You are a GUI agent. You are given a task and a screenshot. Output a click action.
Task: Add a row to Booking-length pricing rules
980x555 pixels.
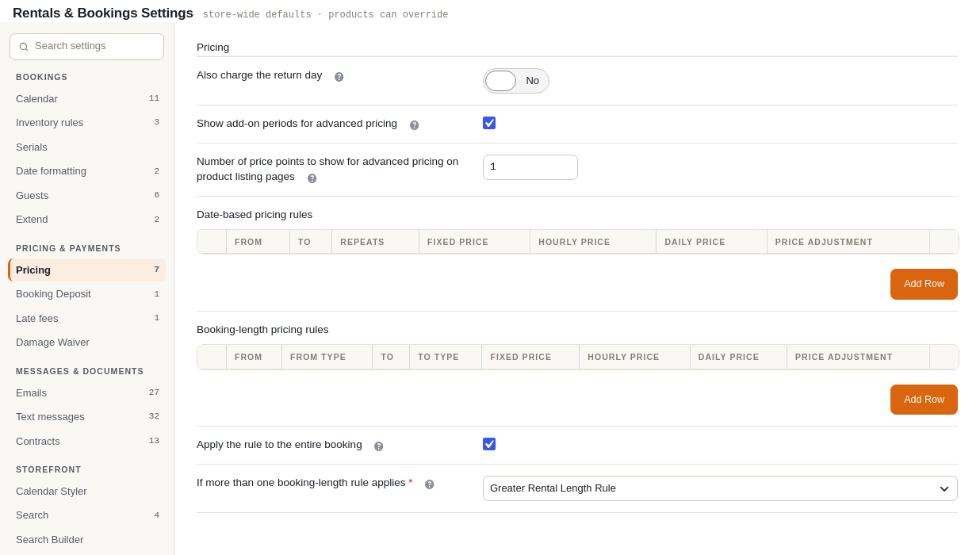pyautogui.click(x=924, y=400)
